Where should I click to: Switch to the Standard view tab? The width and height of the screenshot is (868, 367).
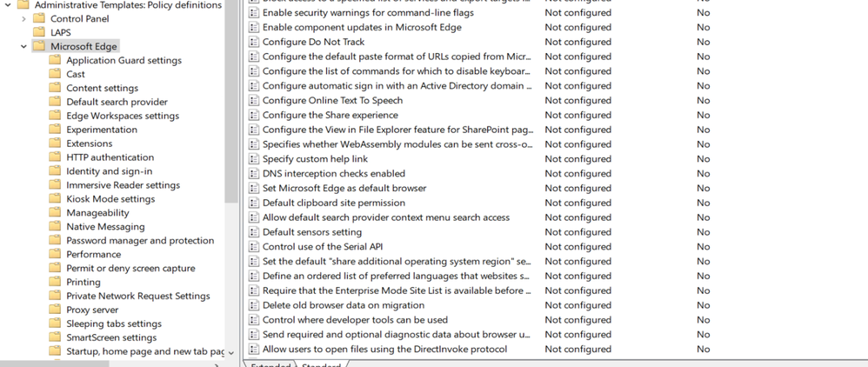pos(321,365)
